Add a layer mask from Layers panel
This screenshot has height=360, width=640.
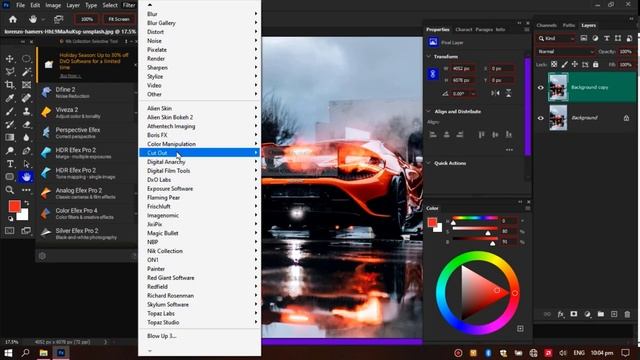[x=574, y=314]
